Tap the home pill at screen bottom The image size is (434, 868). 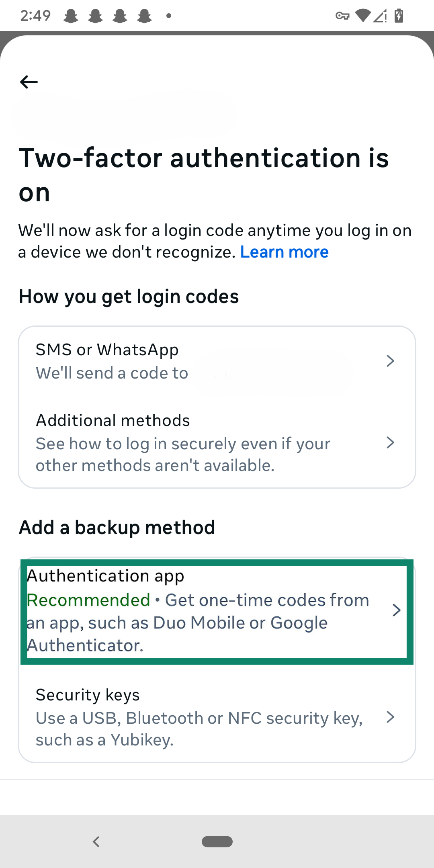[x=217, y=841]
